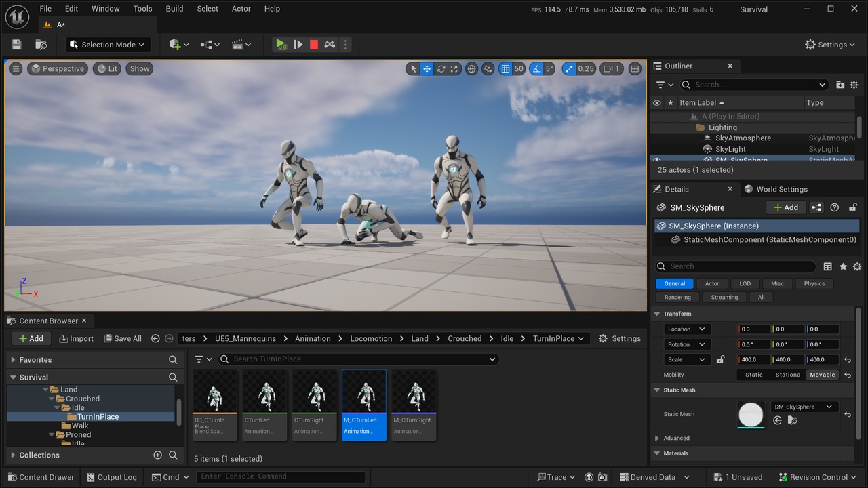Open the Edit menu

click(71, 9)
